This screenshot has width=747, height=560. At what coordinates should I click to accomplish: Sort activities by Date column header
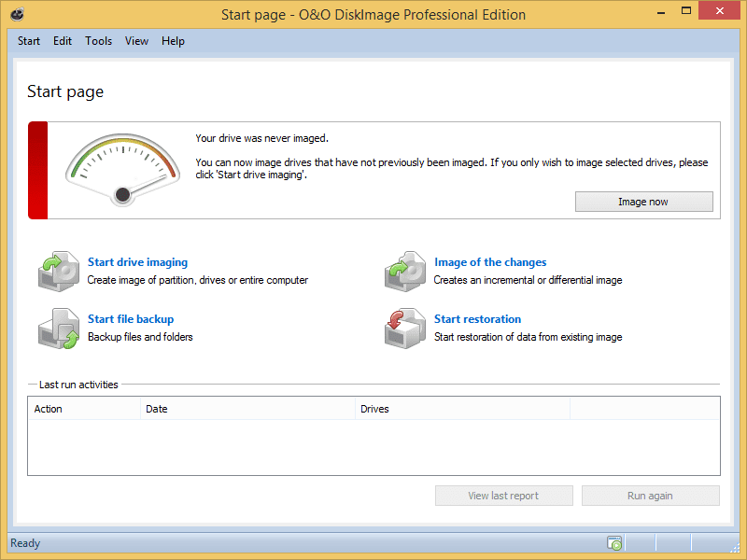(247, 409)
